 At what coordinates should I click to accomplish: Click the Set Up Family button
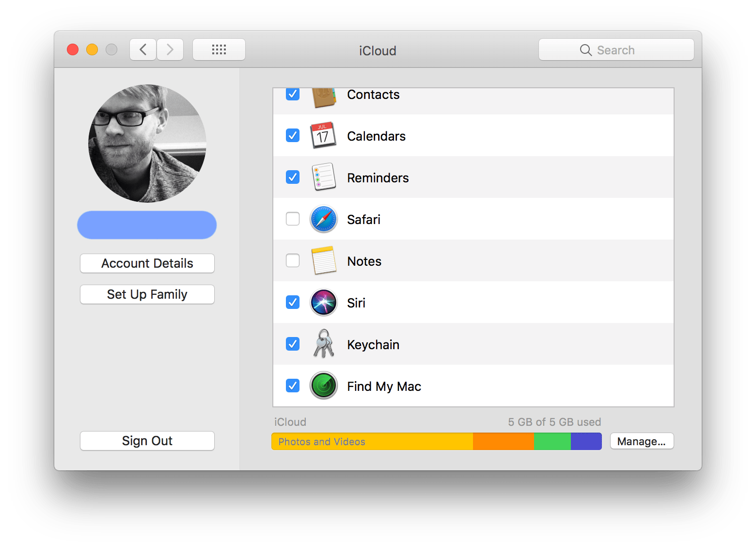[147, 294]
